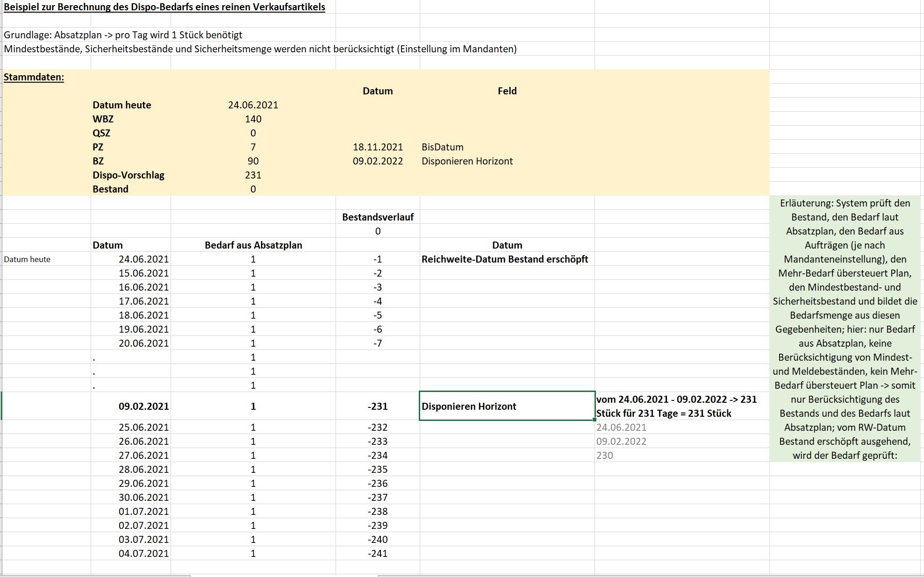924x577 pixels.
Task: Click the Datum heute value 24.06.2021
Action: click(x=253, y=105)
